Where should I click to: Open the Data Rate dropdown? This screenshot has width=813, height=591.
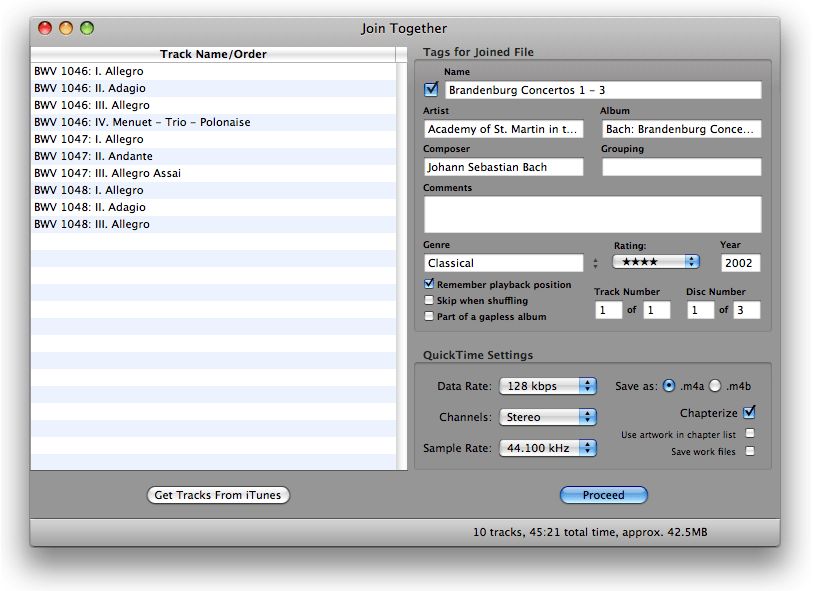548,386
